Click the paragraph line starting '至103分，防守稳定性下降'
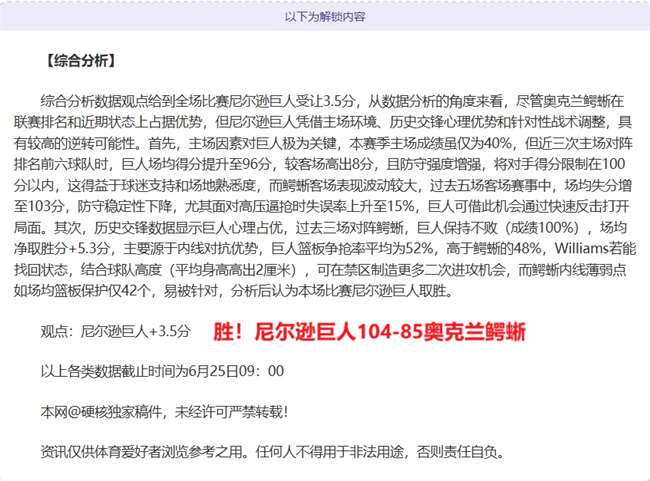Viewport: 650px width, 481px height. pos(322,206)
